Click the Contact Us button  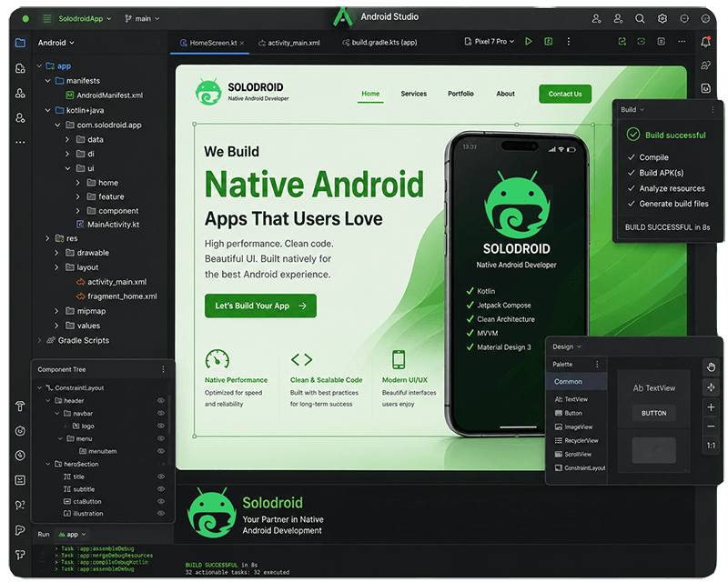pos(565,94)
